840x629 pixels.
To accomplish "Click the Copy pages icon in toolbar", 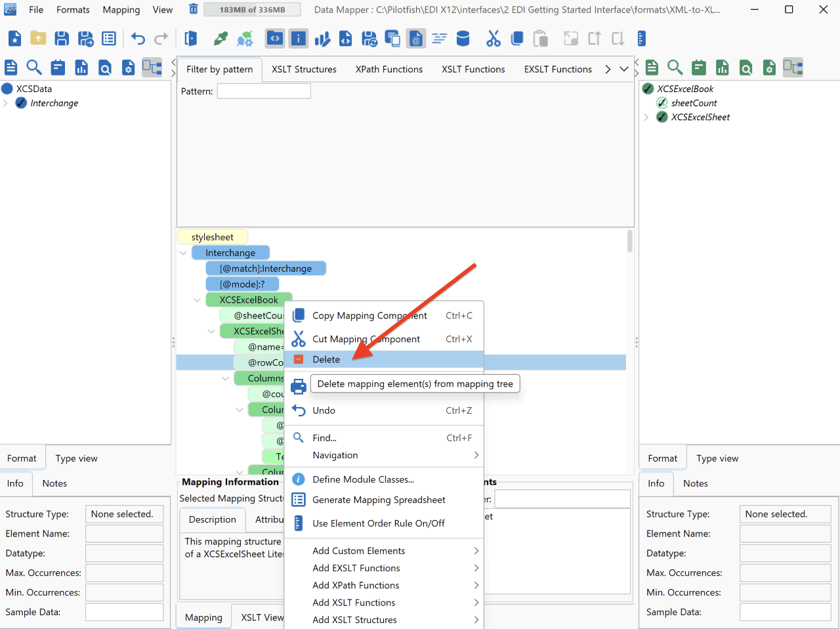I will point(517,39).
